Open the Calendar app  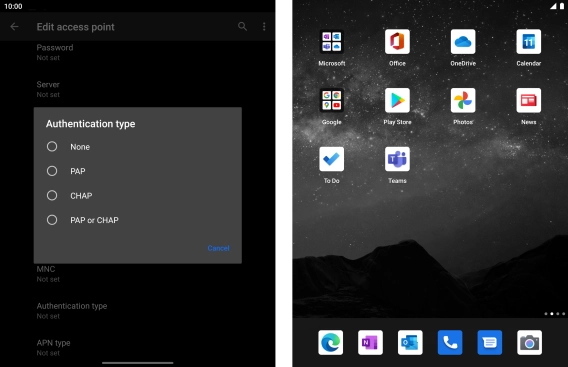point(529,42)
